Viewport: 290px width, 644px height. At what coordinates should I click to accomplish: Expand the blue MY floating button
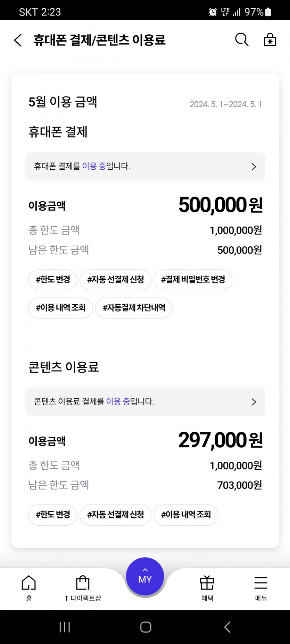point(145,577)
